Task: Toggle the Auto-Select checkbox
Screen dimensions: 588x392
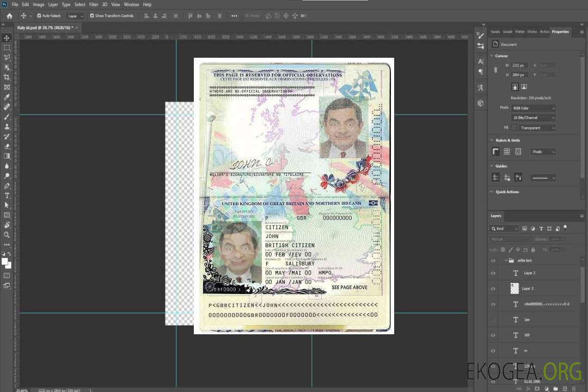Action: [39, 16]
